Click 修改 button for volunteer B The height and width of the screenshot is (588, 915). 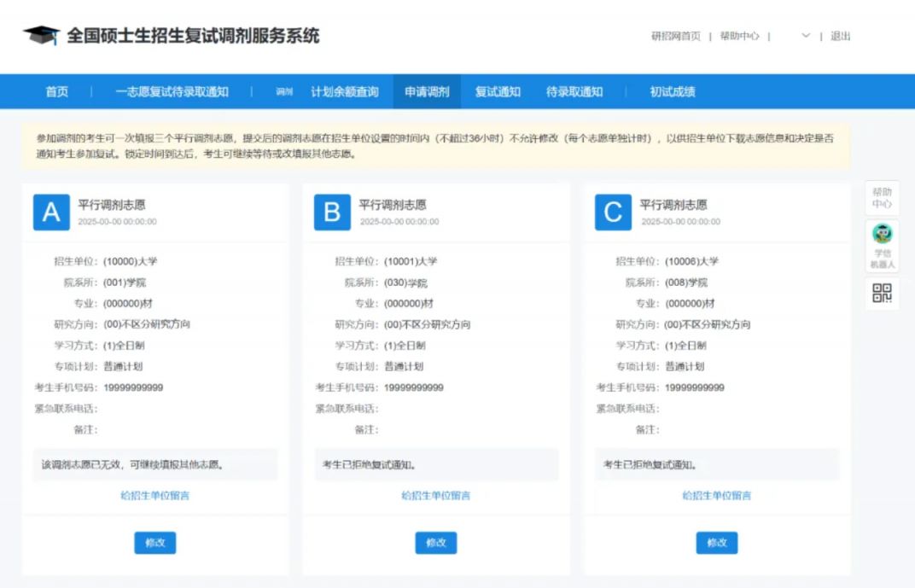tap(436, 543)
